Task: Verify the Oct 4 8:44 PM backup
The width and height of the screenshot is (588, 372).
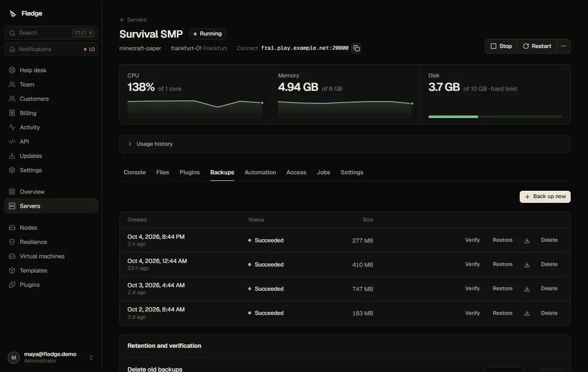Action: (x=472, y=240)
